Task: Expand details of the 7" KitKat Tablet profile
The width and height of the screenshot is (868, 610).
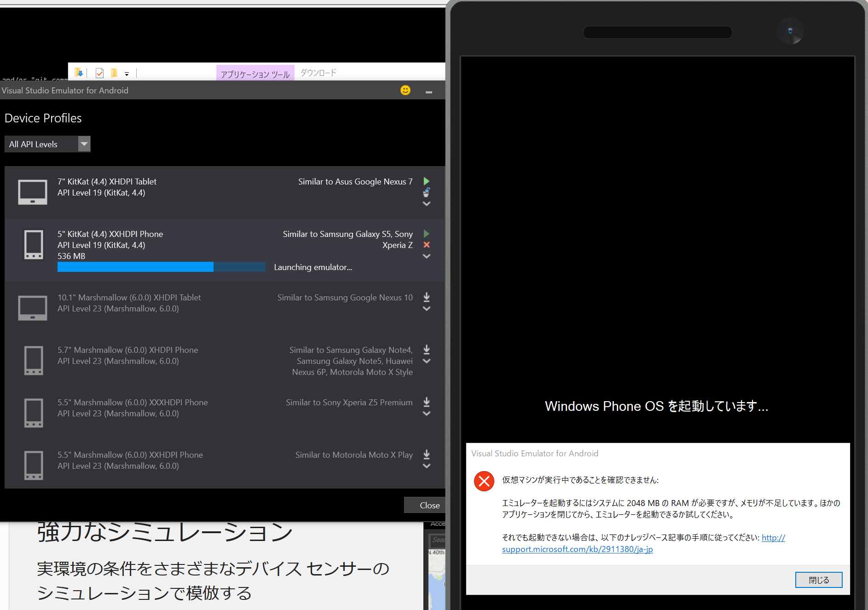Action: click(x=426, y=203)
